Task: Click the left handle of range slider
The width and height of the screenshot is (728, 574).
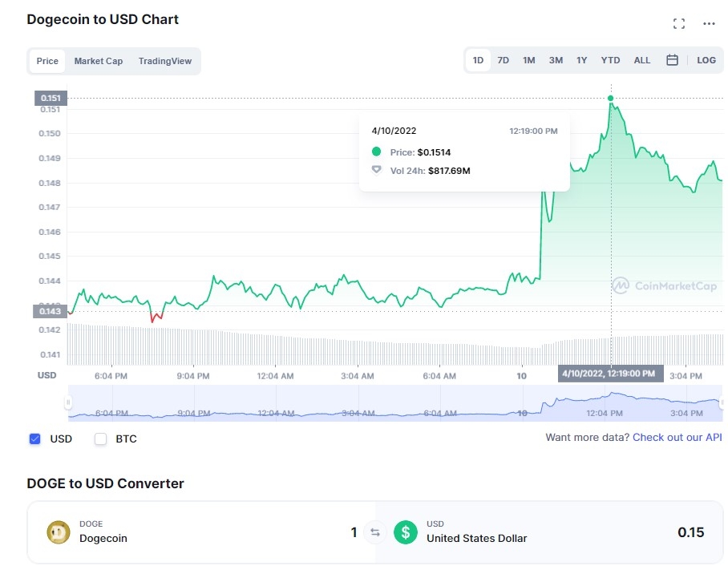Action: pyautogui.click(x=68, y=402)
